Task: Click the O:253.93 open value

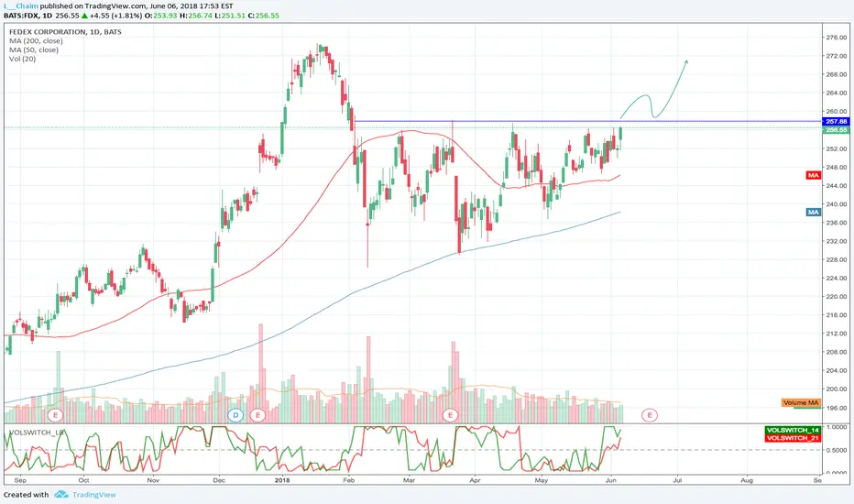Action: click(160, 16)
